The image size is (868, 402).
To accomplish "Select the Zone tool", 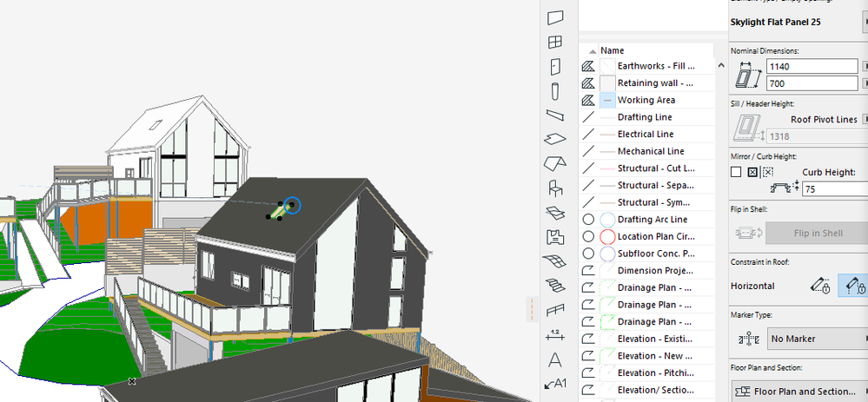I will pyautogui.click(x=555, y=237).
